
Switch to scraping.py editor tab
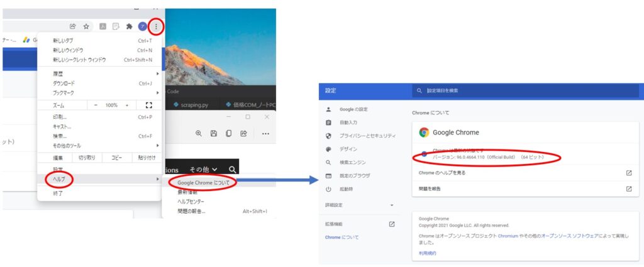click(x=191, y=105)
